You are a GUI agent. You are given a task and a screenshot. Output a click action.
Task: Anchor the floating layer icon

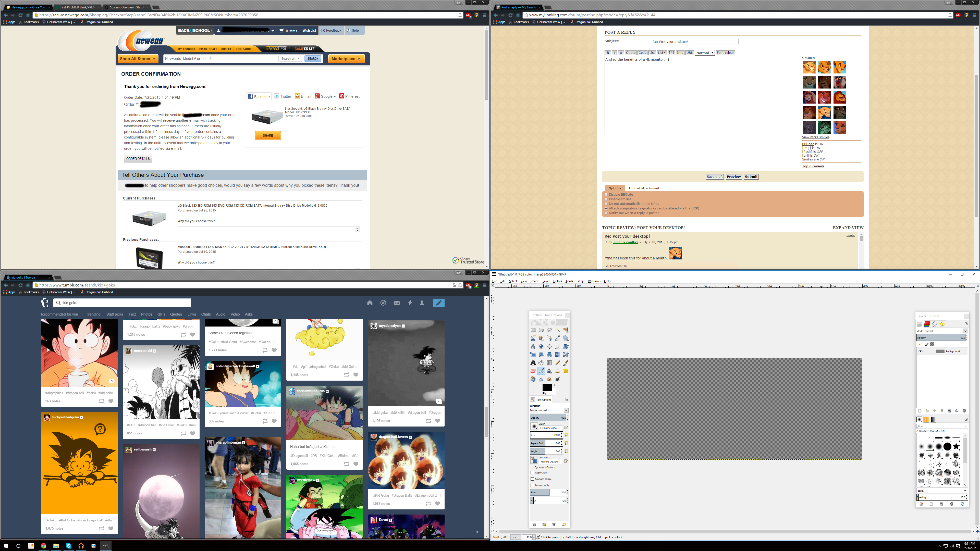point(957,411)
